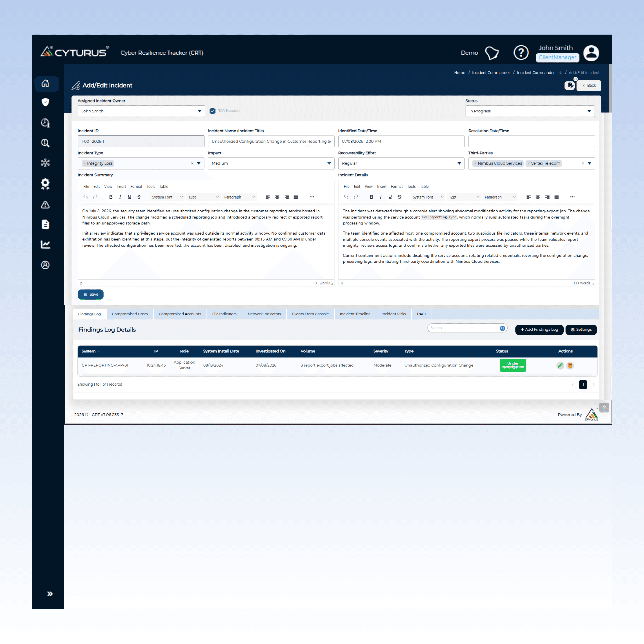This screenshot has width=644, height=644.
Task: Expand the Third-Parties dropdown arrow
Action: coord(589,163)
